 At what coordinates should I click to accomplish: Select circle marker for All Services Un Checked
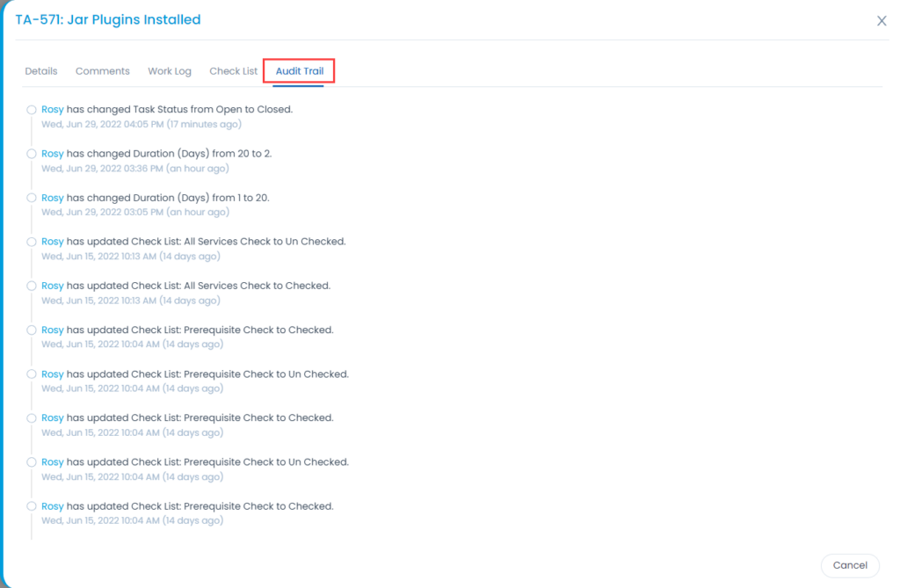point(32,242)
